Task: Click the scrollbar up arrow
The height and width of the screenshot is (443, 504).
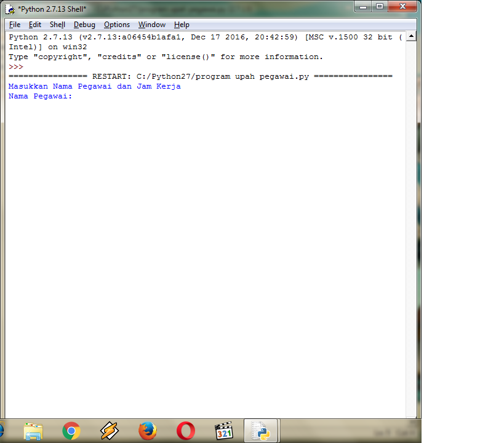Action: point(411,36)
